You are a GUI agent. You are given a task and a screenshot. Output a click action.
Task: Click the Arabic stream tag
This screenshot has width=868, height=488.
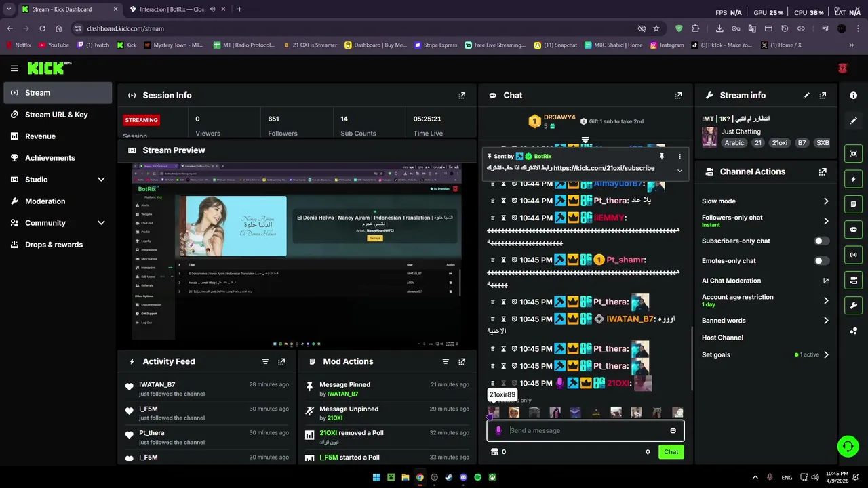(734, 143)
